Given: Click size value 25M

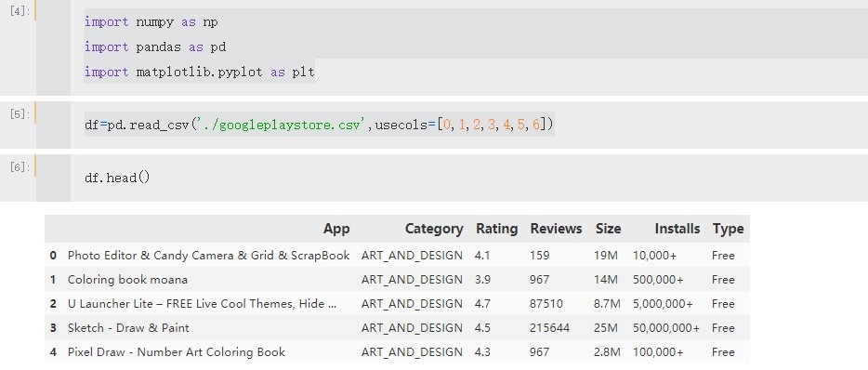Looking at the screenshot, I should coord(606,328).
